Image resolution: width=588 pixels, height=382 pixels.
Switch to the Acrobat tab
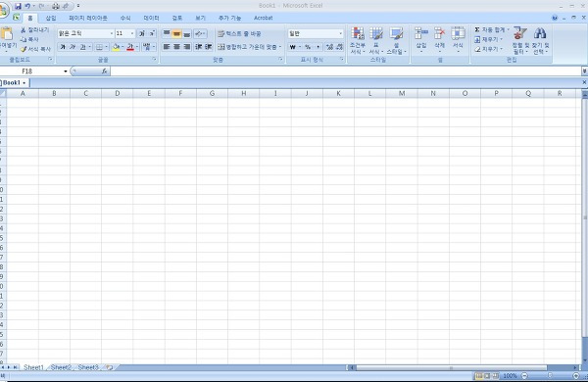coord(264,18)
